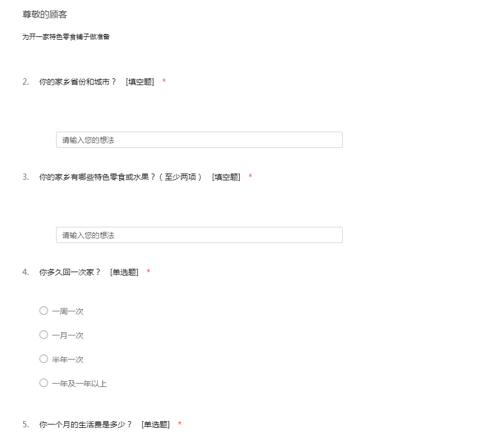Click the [填空题] tag on question 2
This screenshot has width=504, height=448.
(x=140, y=82)
